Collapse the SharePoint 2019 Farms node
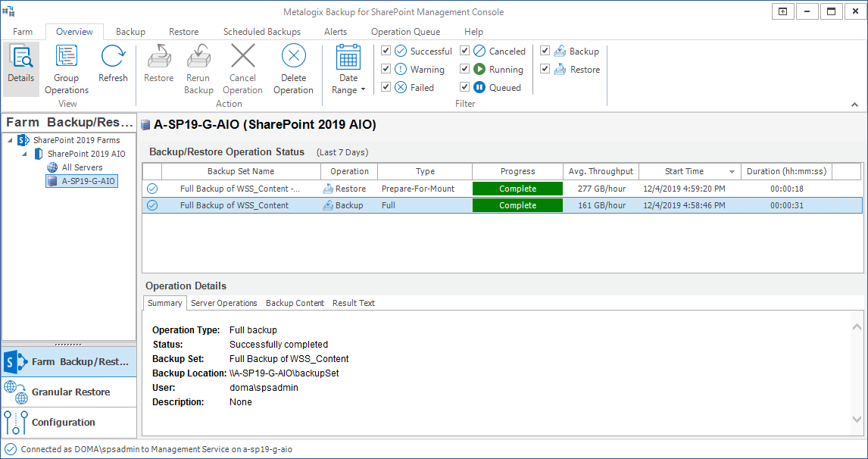This screenshot has width=868, height=459. click(x=11, y=140)
